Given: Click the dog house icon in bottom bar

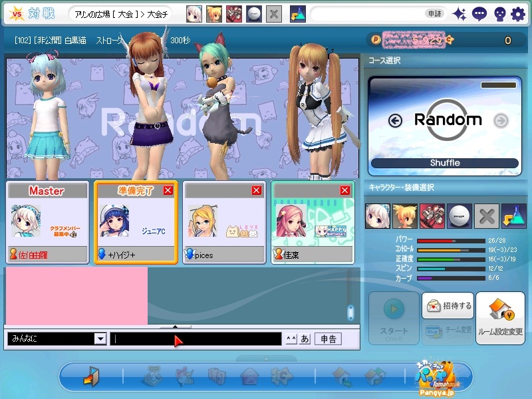Looking at the screenshot, I should coord(250,376).
